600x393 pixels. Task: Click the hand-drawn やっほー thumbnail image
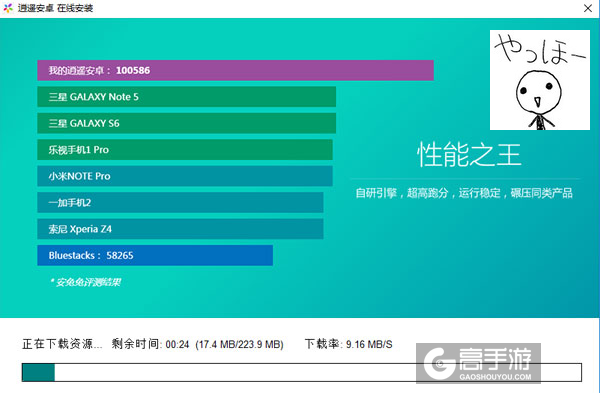tap(540, 80)
